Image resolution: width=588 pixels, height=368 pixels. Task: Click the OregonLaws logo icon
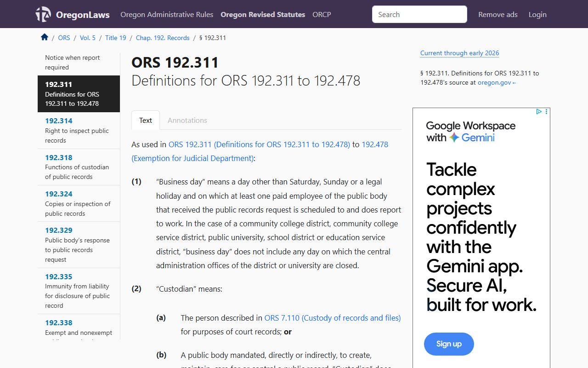pyautogui.click(x=43, y=14)
